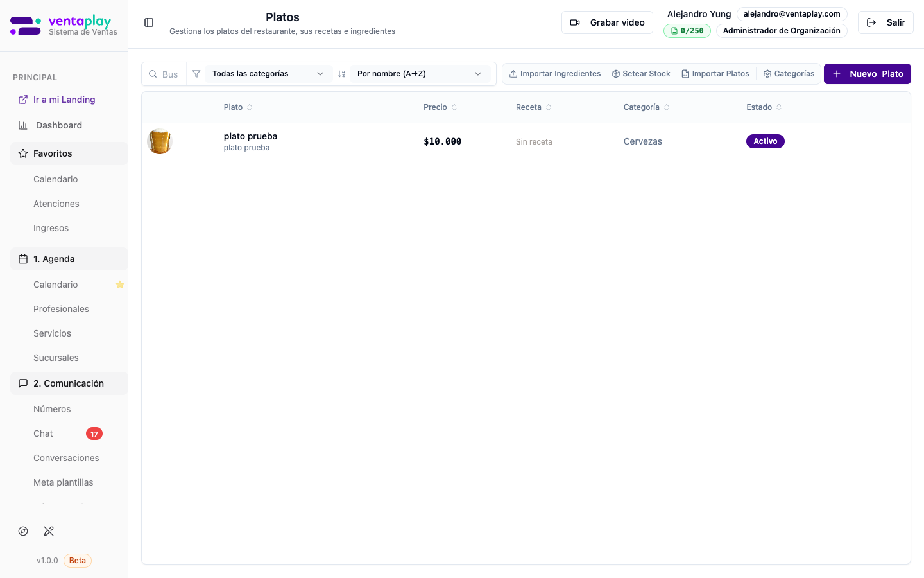Collapse the Favoritos section
This screenshot has width=924, height=578.
click(69, 153)
